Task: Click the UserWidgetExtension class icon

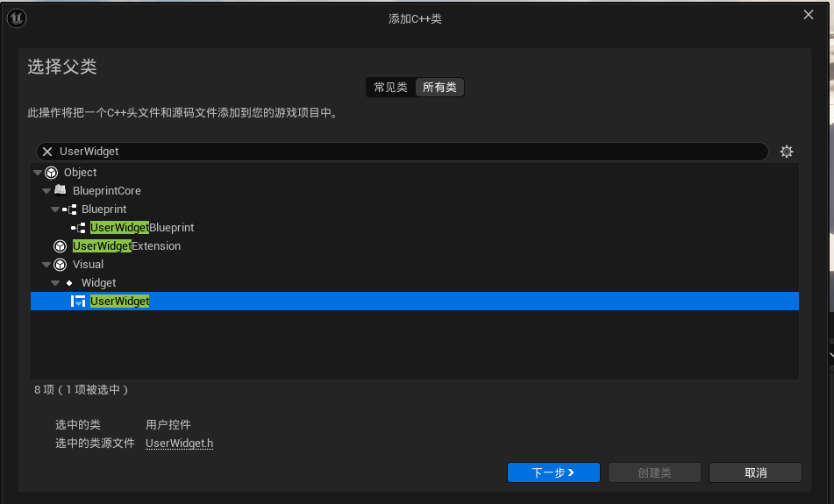Action: click(x=61, y=246)
